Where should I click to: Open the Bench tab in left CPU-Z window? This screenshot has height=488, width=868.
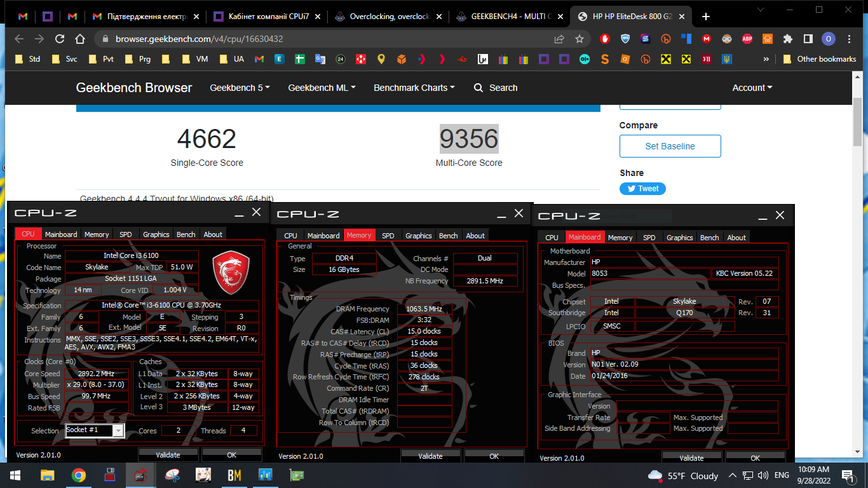click(186, 234)
